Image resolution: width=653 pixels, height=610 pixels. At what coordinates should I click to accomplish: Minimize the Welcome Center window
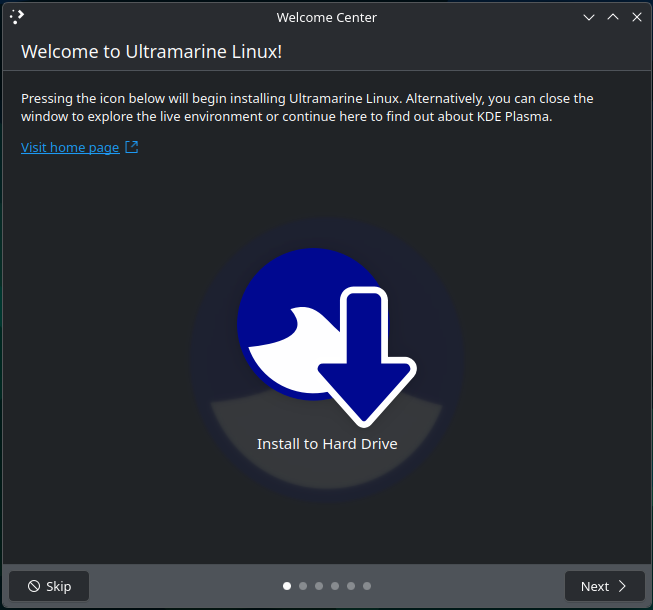pos(589,17)
